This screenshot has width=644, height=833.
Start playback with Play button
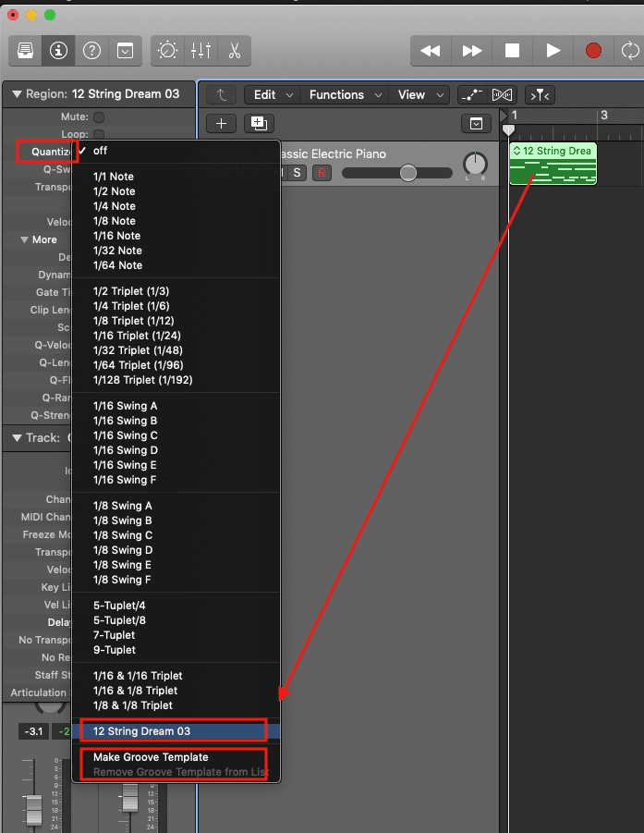[553, 51]
